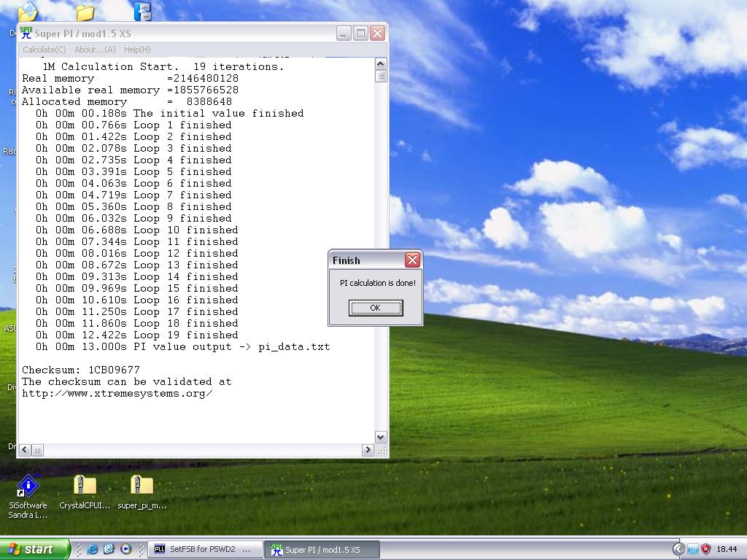The width and height of the screenshot is (747, 560).
Task: Click the 'Loop 13 finished' line
Action: [x=136, y=265]
